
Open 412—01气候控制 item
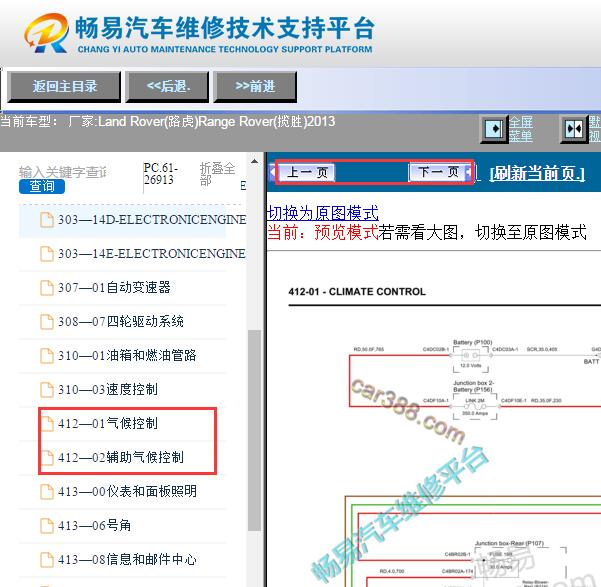pyautogui.click(x=108, y=423)
